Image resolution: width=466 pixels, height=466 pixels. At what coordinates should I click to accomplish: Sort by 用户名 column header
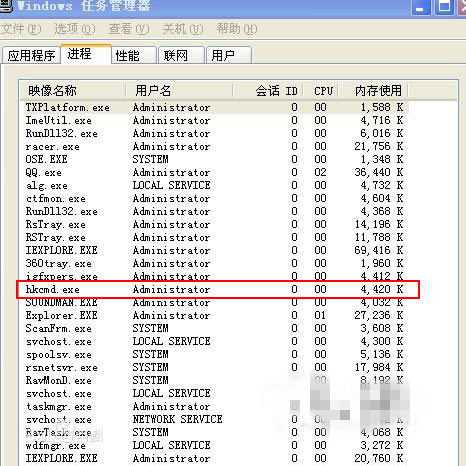179,91
